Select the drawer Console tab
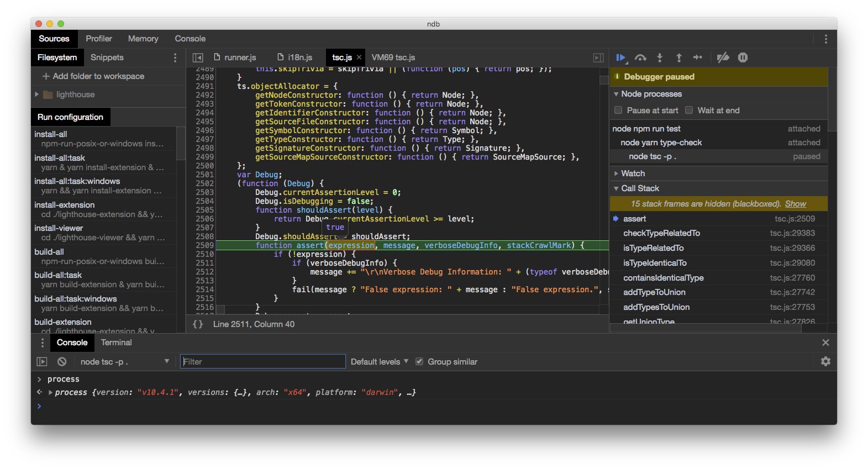The height and width of the screenshot is (469, 868). pyautogui.click(x=72, y=342)
